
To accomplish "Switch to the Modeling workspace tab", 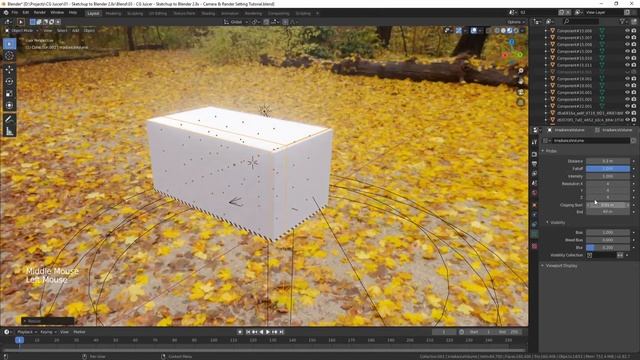I will tap(113, 13).
